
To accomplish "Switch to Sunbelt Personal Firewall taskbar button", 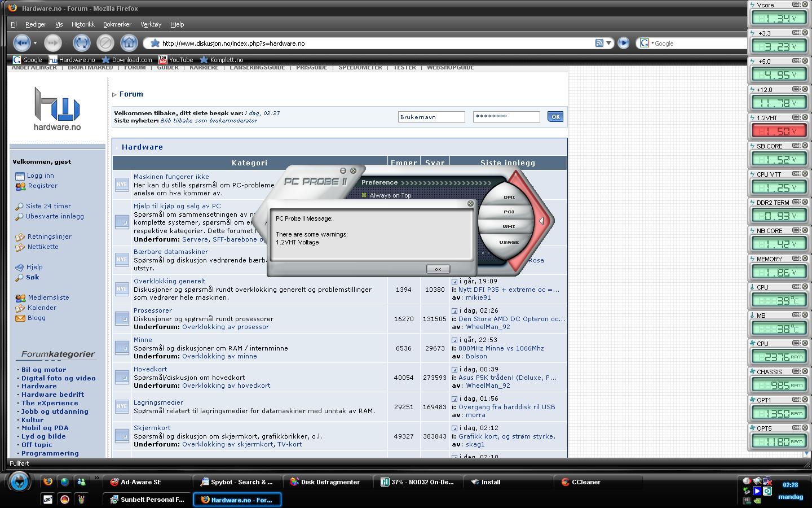I will [147, 500].
